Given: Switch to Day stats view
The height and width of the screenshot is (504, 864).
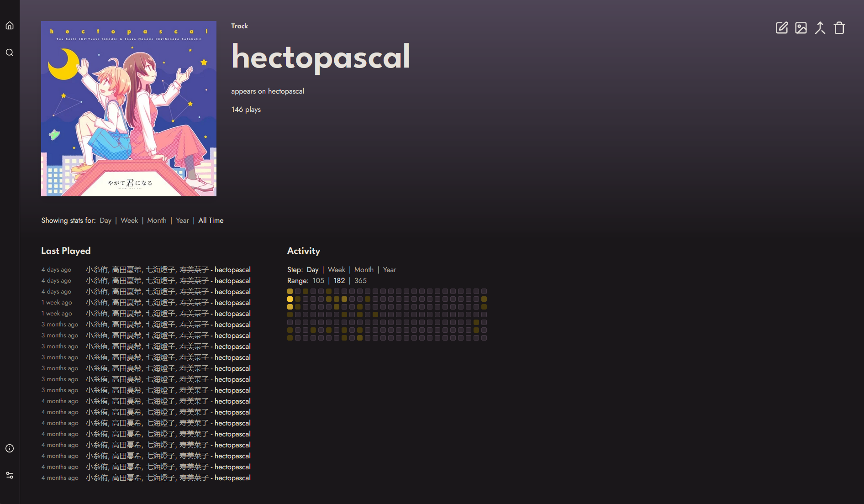Looking at the screenshot, I should pos(105,220).
